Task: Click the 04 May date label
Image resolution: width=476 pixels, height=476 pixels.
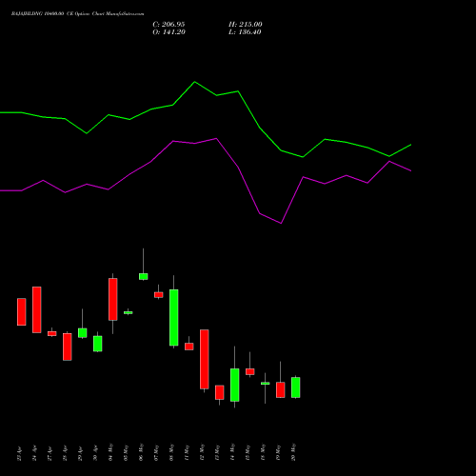Action: coord(110,452)
